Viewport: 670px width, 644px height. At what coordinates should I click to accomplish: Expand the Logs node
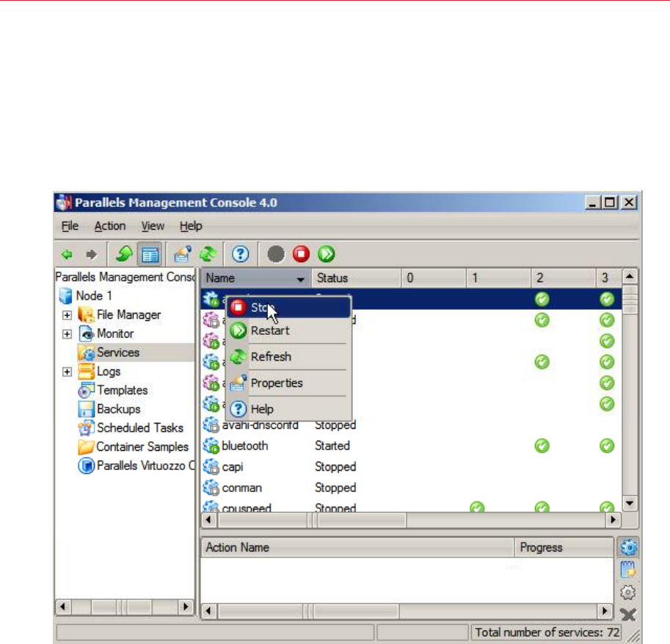click(67, 372)
